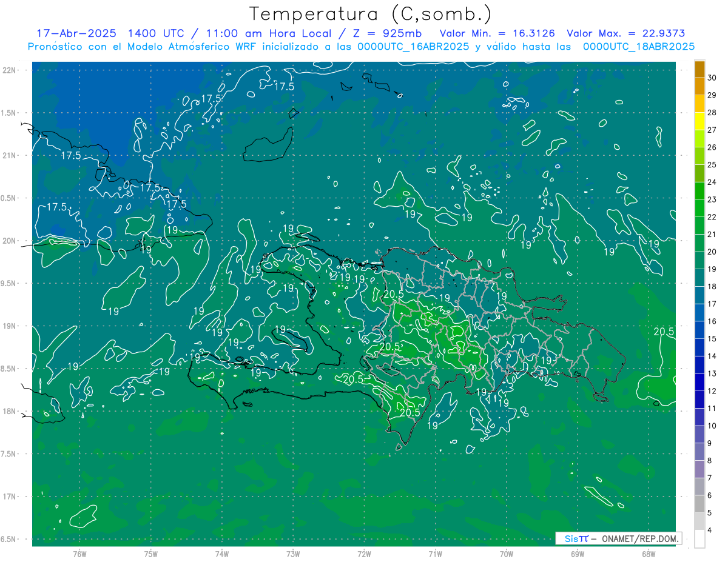Click the color scale value "16"
The image size is (728, 562).
click(x=712, y=321)
